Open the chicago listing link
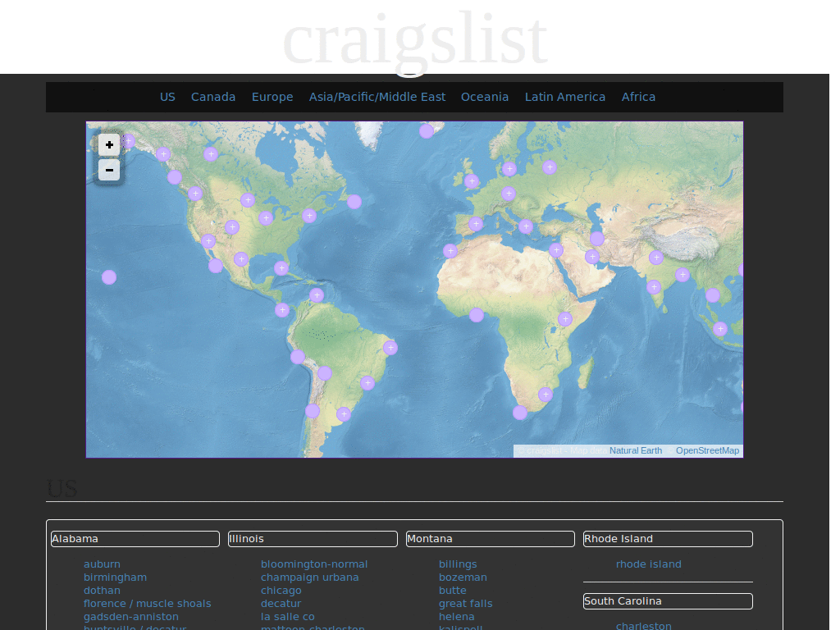This screenshot has width=840, height=630. (x=281, y=591)
